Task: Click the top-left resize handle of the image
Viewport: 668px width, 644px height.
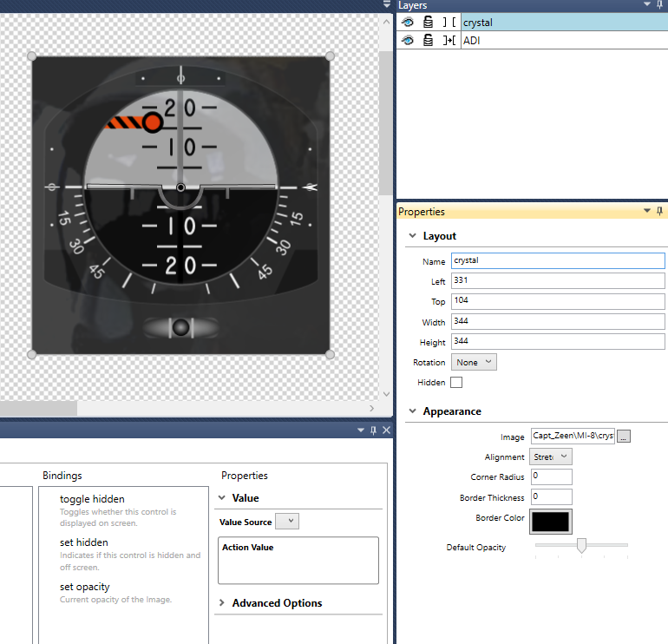Action: [x=31, y=56]
